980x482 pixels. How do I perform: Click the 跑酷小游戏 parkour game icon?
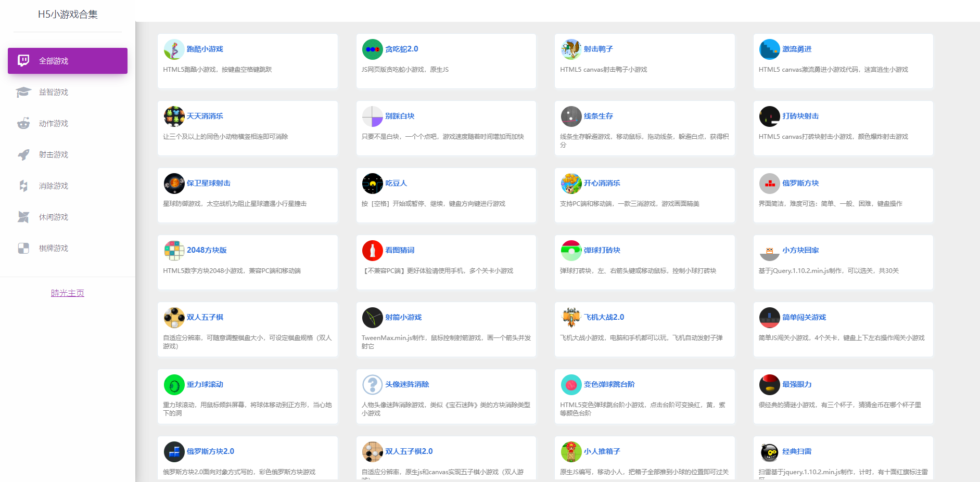(x=174, y=49)
